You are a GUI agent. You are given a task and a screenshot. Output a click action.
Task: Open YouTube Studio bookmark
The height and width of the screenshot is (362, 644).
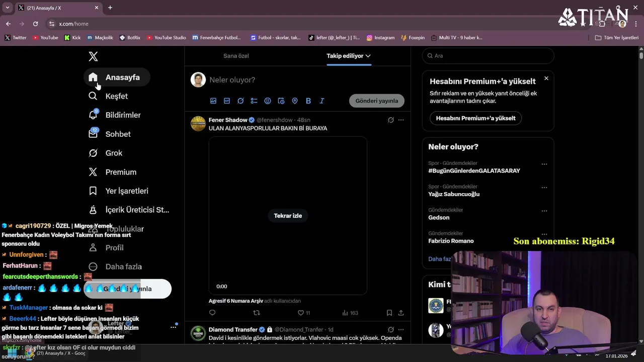(x=166, y=38)
